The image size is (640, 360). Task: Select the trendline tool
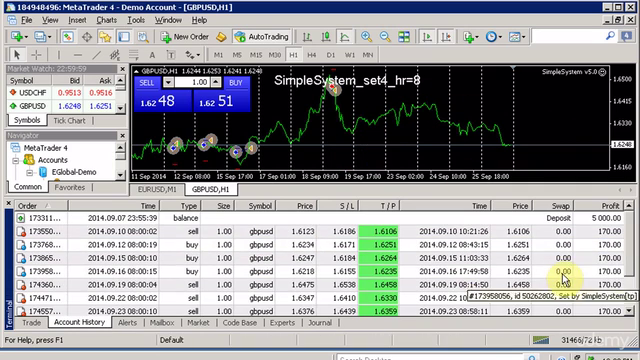coord(96,55)
